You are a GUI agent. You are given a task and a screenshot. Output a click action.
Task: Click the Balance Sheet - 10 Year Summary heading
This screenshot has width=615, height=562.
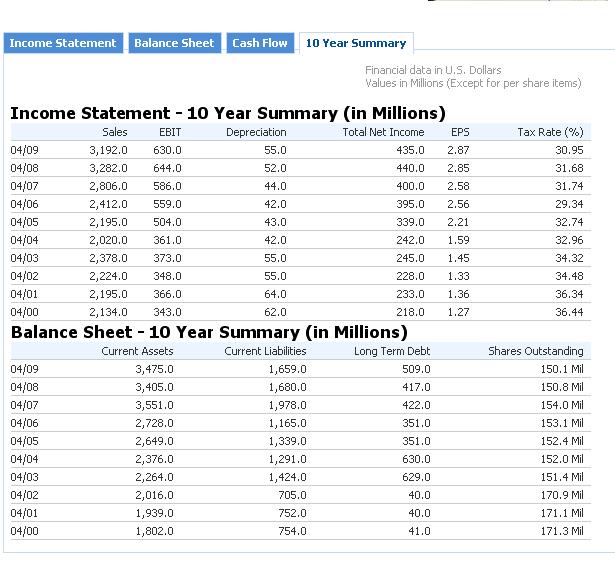click(x=208, y=332)
